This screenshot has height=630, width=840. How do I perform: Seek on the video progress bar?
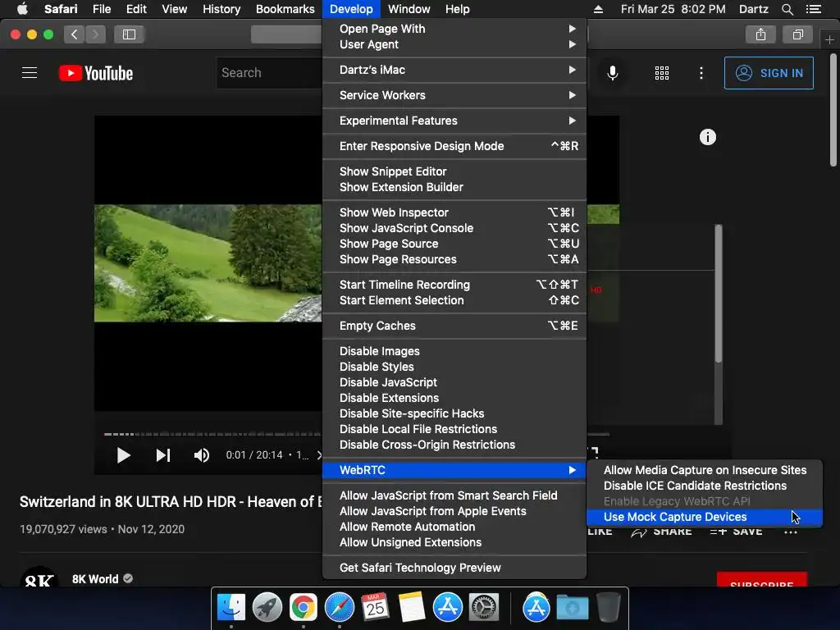[x=212, y=434]
